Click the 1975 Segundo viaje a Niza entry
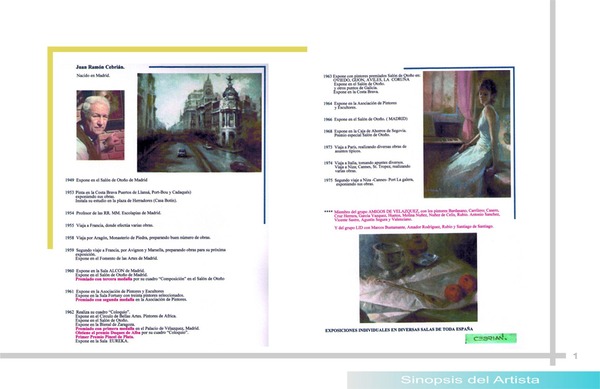This screenshot has height=389, width=600. pos(368,182)
